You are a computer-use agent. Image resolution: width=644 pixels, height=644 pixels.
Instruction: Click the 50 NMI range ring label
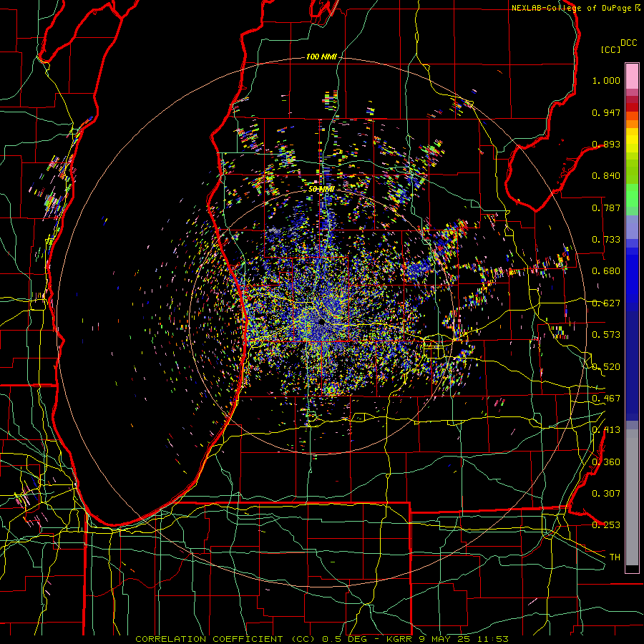pyautogui.click(x=321, y=189)
